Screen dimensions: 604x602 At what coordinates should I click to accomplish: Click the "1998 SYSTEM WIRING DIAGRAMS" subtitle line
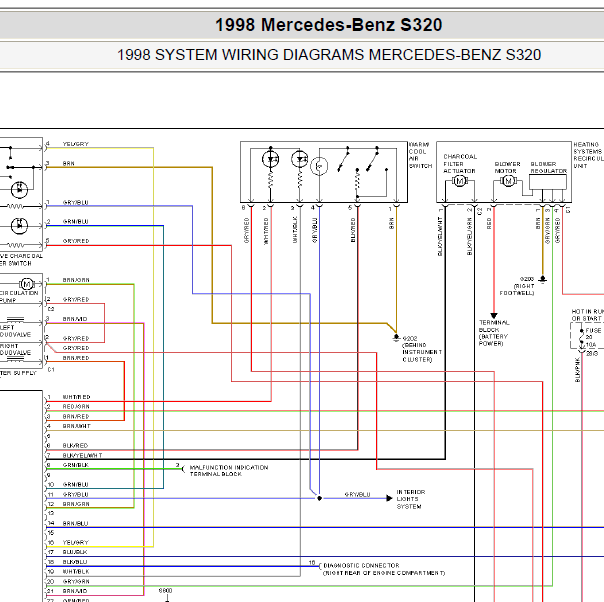[x=329, y=55]
